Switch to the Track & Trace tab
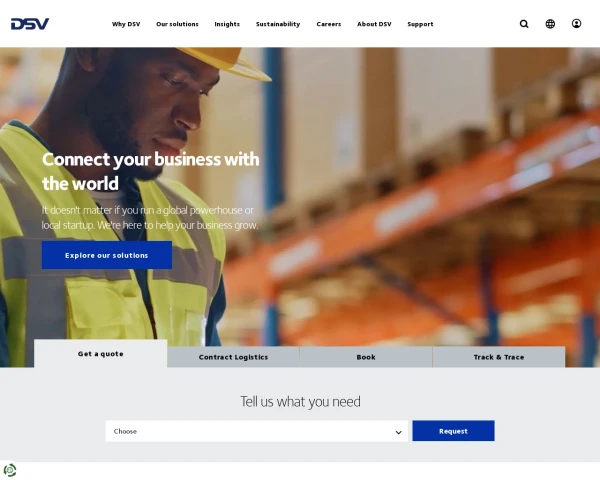This screenshot has width=600, height=480. 499,357
